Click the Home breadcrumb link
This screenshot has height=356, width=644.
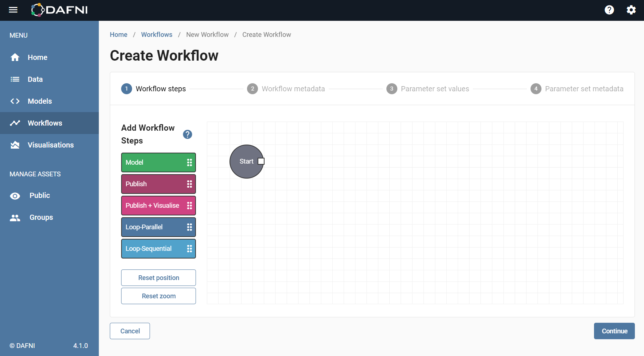119,34
